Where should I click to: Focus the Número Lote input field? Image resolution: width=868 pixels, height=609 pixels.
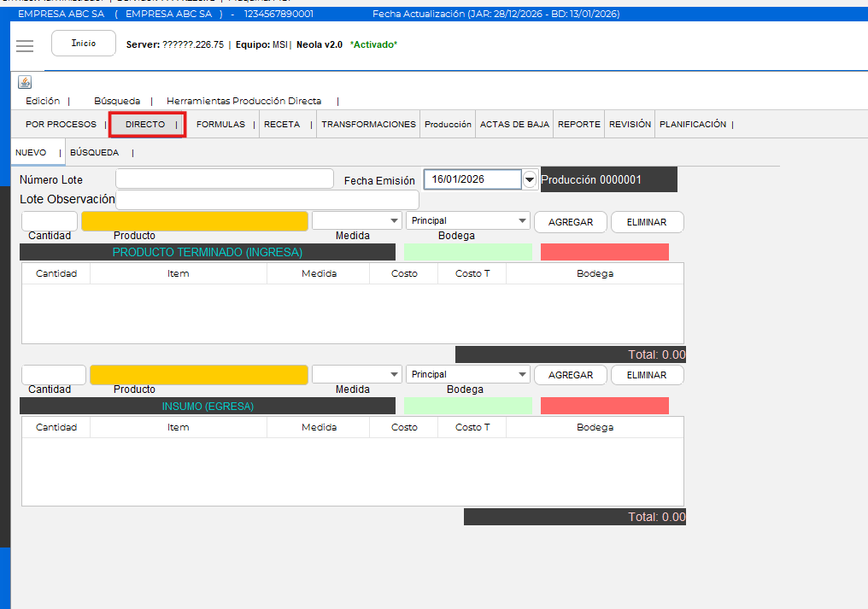click(224, 179)
